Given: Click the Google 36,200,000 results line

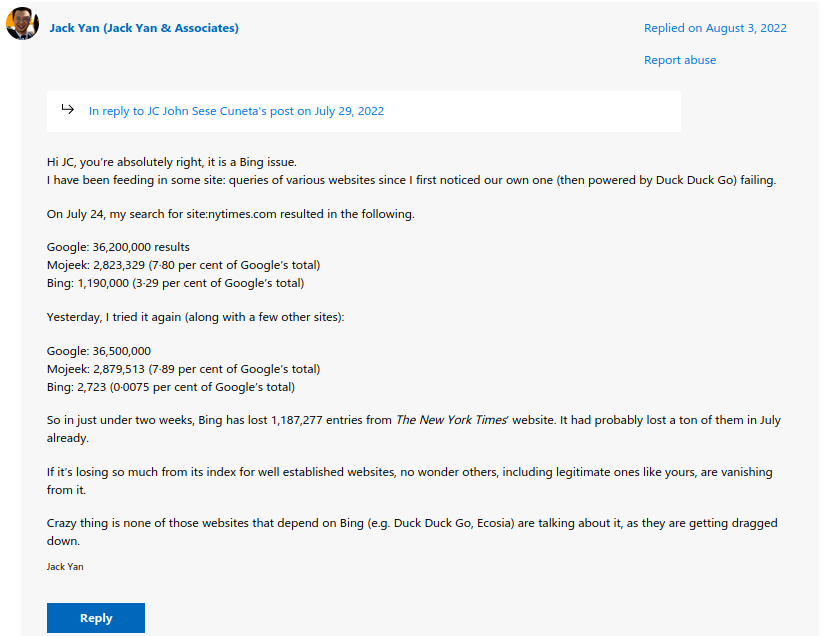Looking at the screenshot, I should point(118,247).
